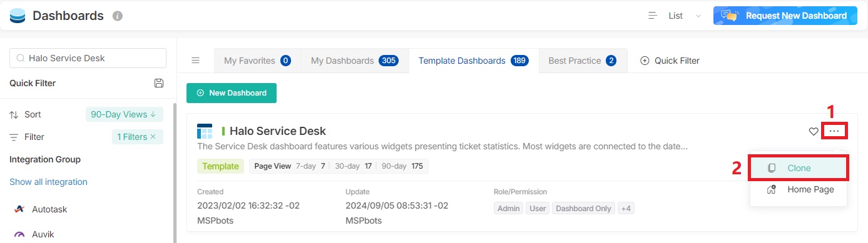Click the New Dashboard button
Viewport: 868px width, 243px height.
(232, 92)
